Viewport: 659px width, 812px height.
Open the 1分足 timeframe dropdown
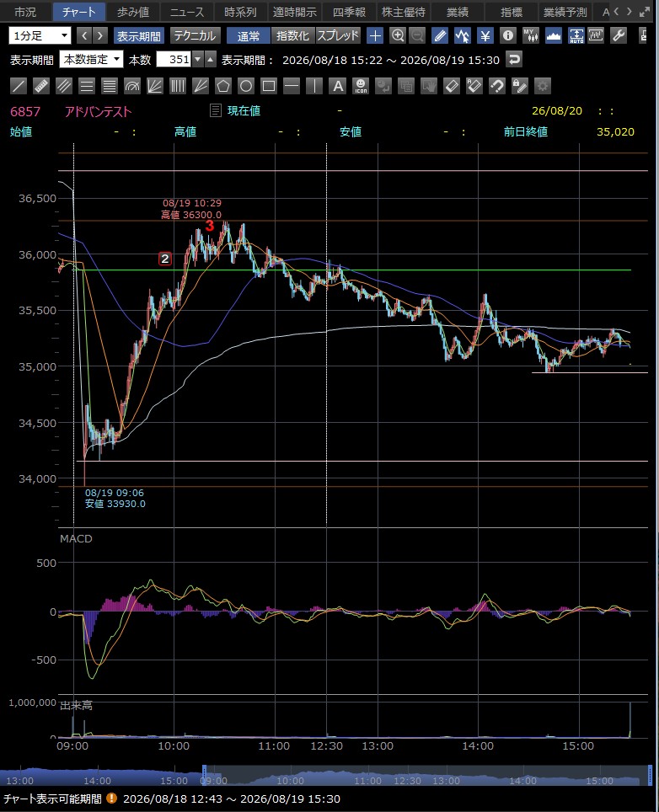tap(40, 35)
